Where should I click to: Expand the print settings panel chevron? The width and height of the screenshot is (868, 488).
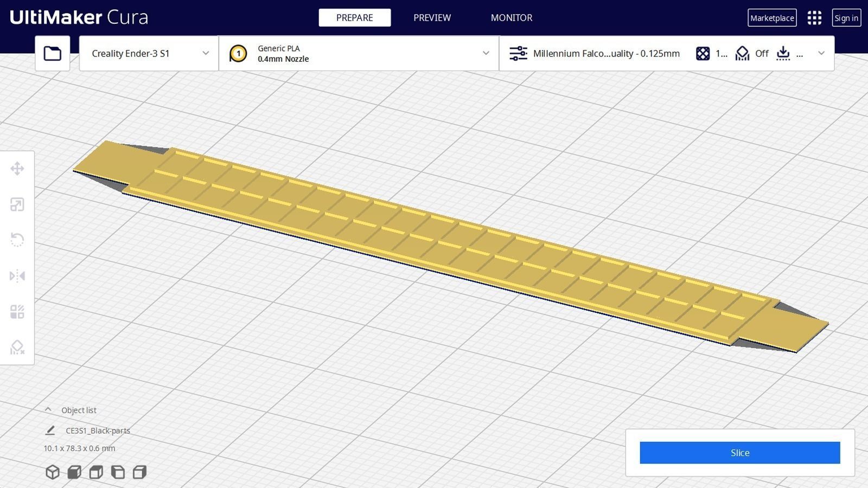click(x=821, y=53)
